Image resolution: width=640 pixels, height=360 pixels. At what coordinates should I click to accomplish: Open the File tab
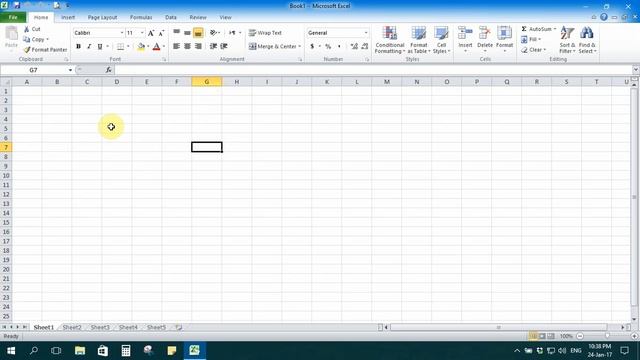pyautogui.click(x=13, y=17)
